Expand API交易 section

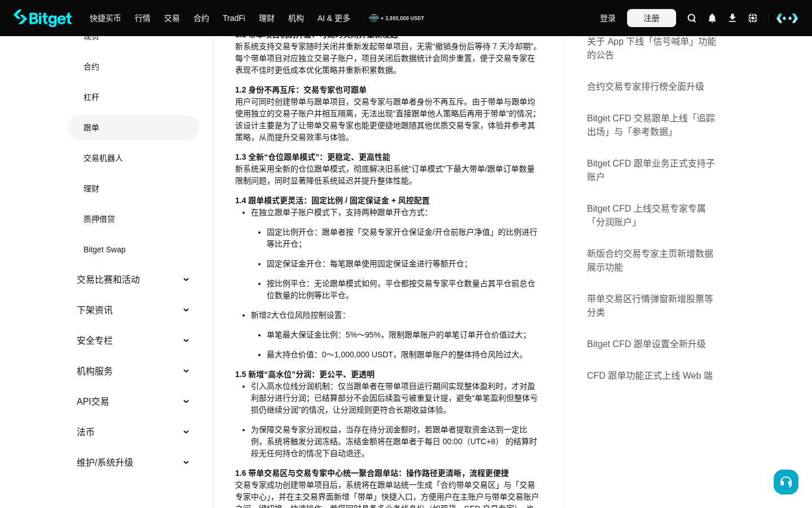pos(133,401)
